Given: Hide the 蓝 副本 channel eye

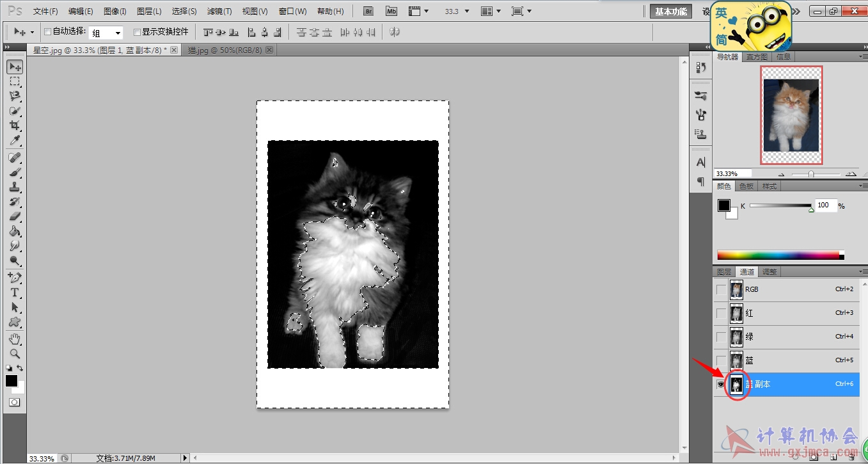Looking at the screenshot, I should click(721, 384).
